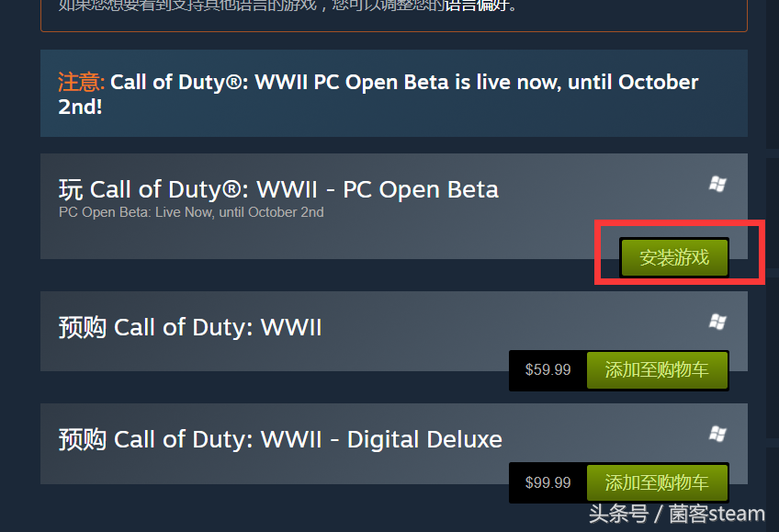The height and width of the screenshot is (532, 779).
Task: Click the $99.99 price label
Action: click(548, 482)
